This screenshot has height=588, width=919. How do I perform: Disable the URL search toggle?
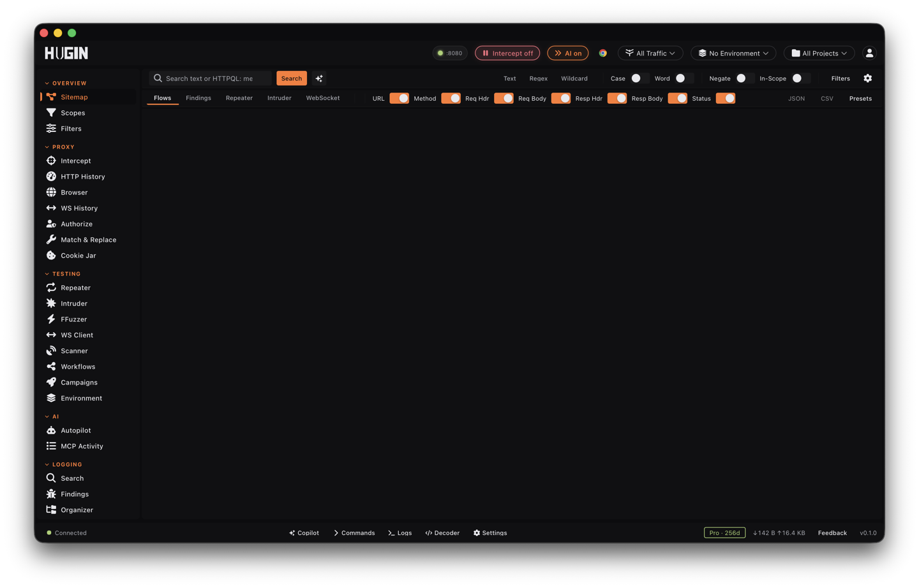(x=400, y=98)
